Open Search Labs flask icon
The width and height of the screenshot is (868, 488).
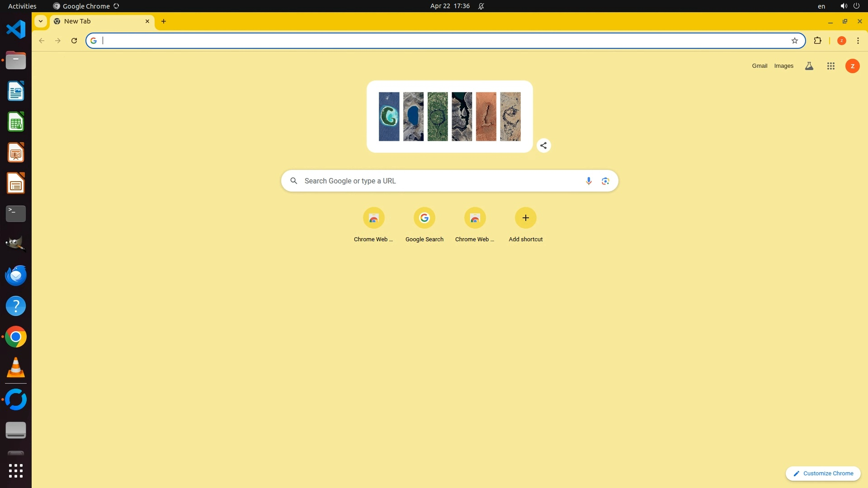(x=809, y=66)
